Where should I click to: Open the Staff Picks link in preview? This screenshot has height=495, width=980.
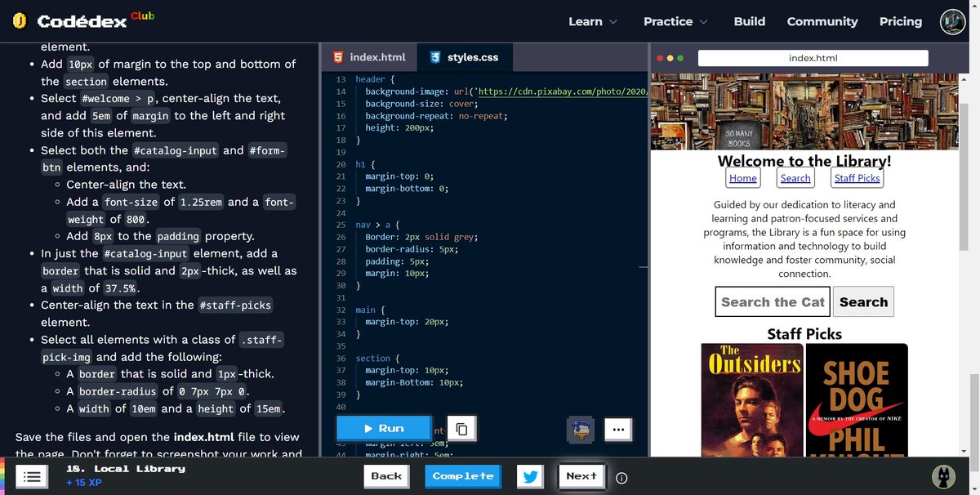tap(856, 177)
